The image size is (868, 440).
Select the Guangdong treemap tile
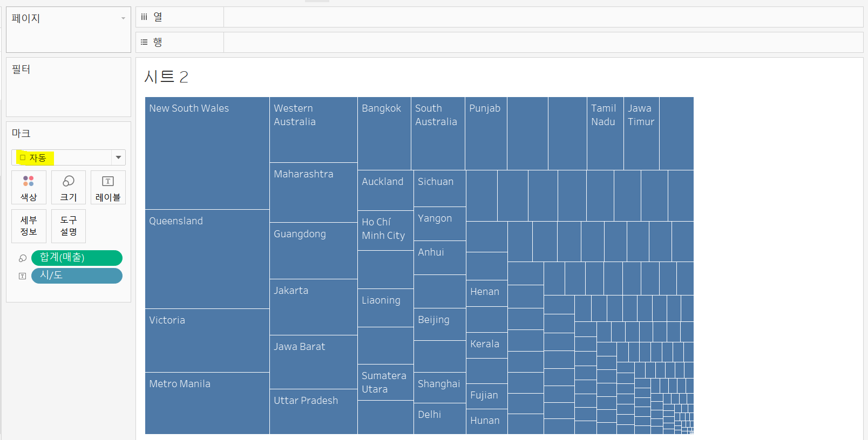coord(314,251)
